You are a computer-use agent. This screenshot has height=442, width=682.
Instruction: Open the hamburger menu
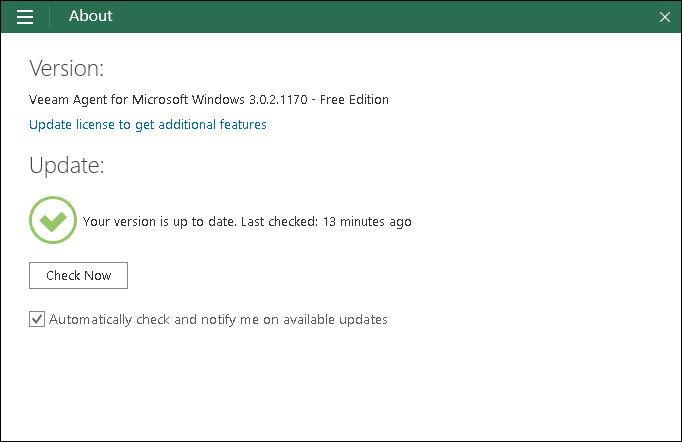[25, 17]
